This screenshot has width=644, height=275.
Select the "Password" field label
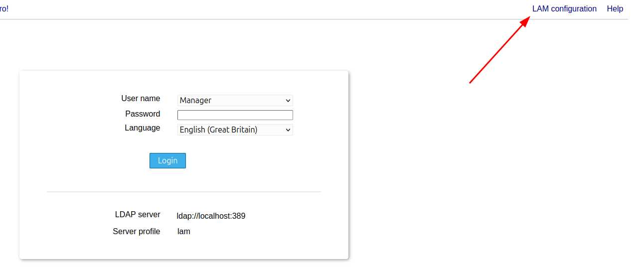tap(143, 114)
